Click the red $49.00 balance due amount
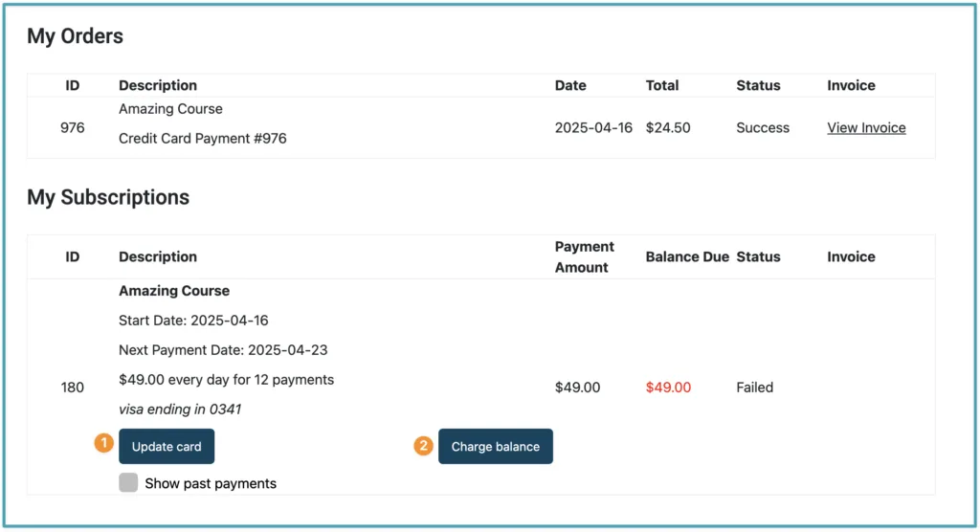The width and height of the screenshot is (980, 532). click(x=668, y=388)
